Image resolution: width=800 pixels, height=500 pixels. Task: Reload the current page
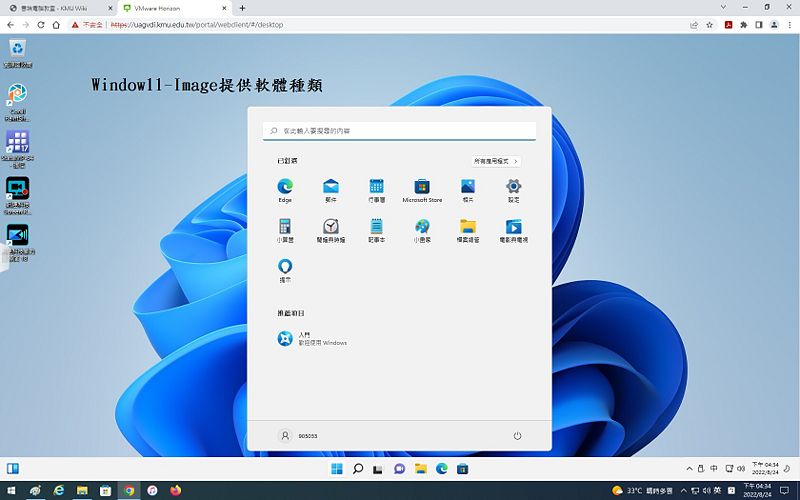pos(41,24)
